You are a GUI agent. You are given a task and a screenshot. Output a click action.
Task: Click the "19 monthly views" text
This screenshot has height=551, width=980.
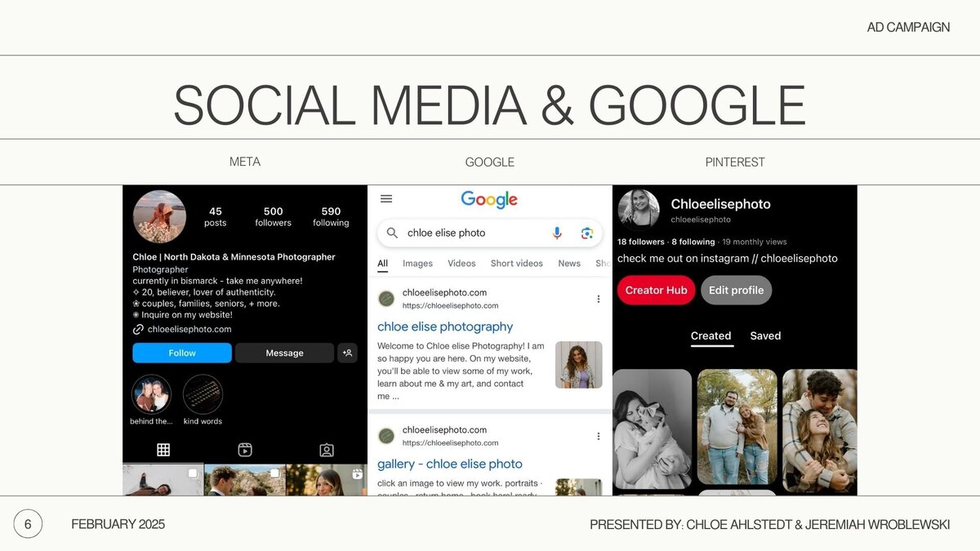755,242
